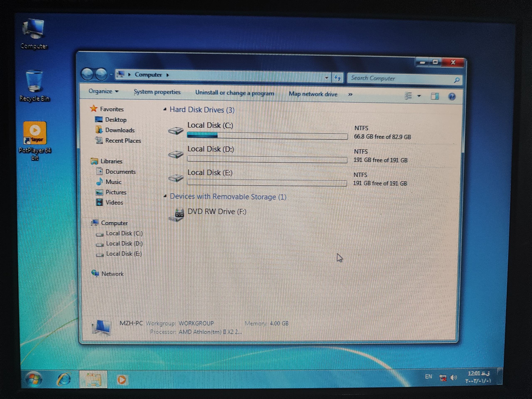The width and height of the screenshot is (532, 399).
Task: Launch the media player taskbar icon
Action: (x=122, y=380)
